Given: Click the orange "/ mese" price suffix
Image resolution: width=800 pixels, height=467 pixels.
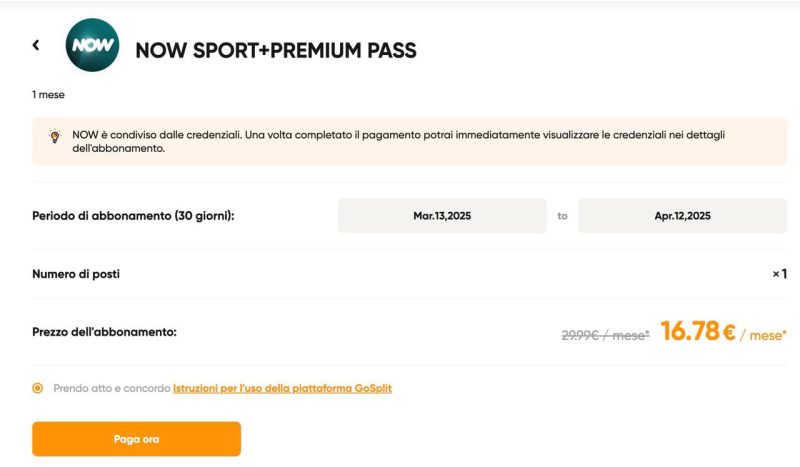Looking at the screenshot, I should click(764, 335).
